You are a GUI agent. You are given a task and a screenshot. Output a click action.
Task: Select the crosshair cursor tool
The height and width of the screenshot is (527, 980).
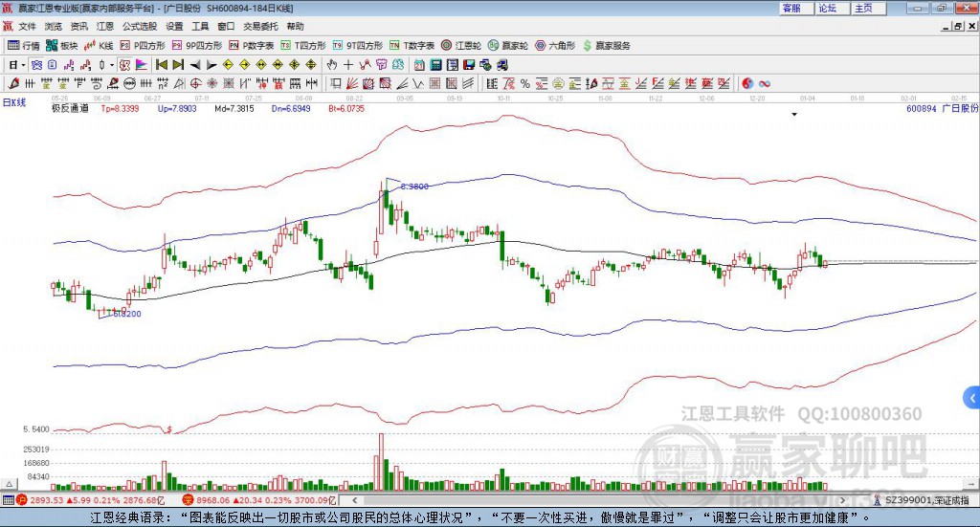coord(348,65)
